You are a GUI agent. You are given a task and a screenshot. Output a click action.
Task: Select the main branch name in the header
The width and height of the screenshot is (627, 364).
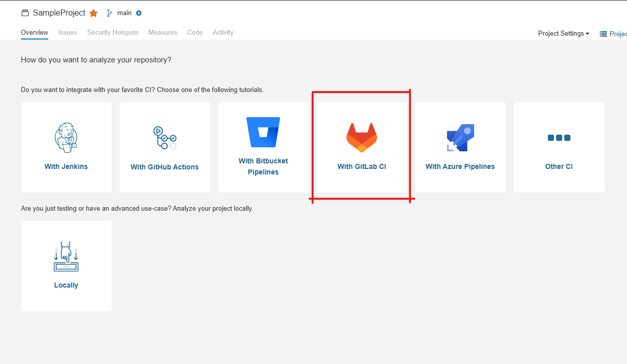point(124,13)
